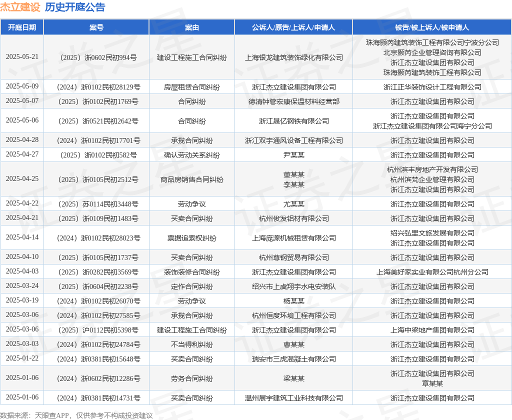Click plaintiff 杨某某
The height and width of the screenshot is (420, 512).
[x=293, y=301]
